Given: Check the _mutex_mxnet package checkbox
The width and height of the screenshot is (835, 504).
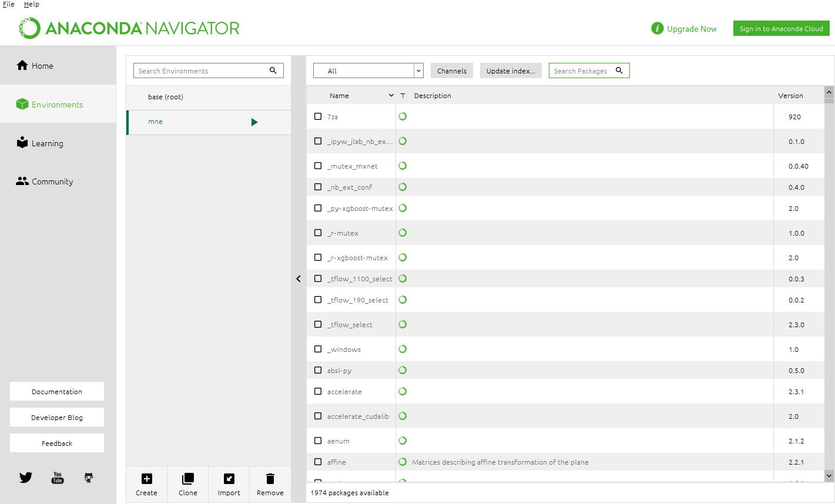Looking at the screenshot, I should tap(318, 166).
